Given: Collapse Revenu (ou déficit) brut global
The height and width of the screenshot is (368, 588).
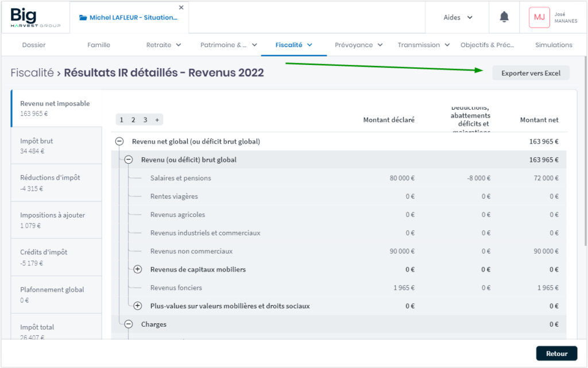Looking at the screenshot, I should tap(129, 160).
